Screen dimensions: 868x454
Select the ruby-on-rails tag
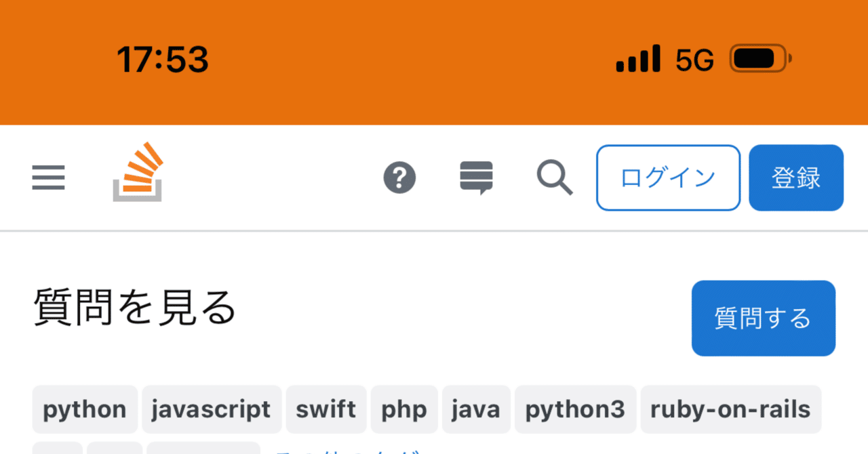731,409
